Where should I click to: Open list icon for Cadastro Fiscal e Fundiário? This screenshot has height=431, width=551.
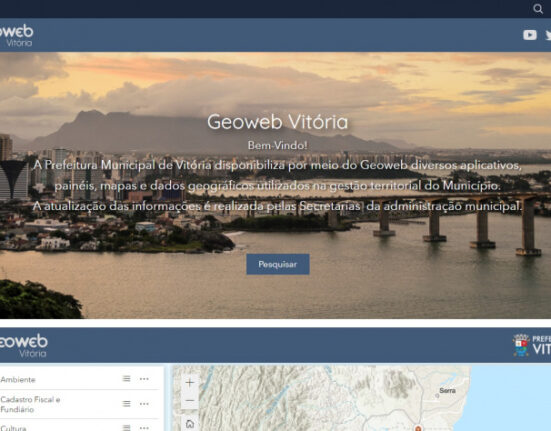127,404
